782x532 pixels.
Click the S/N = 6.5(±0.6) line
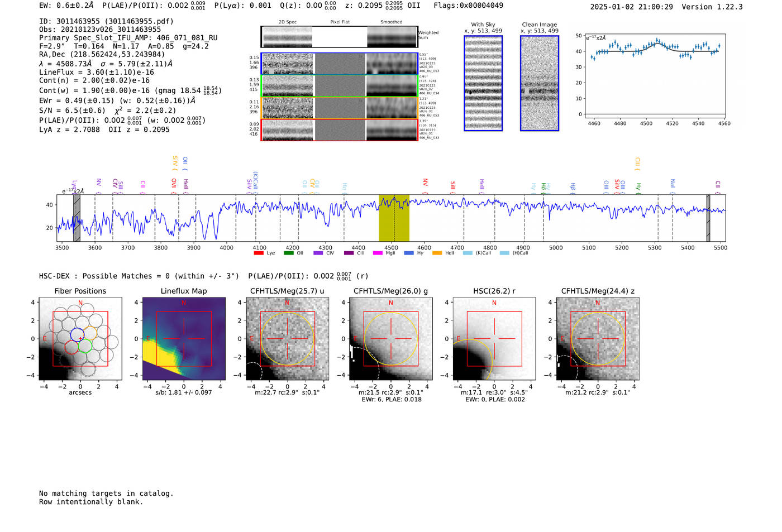click(72, 111)
